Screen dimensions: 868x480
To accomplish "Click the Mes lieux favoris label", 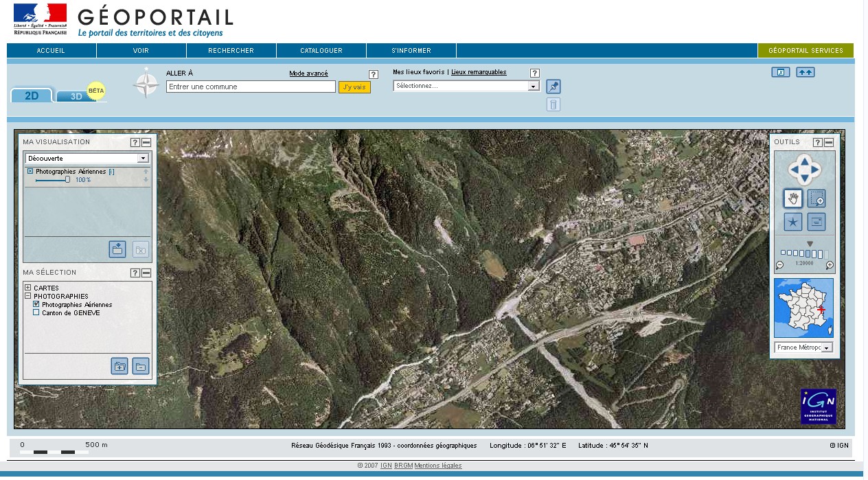I will pos(419,72).
